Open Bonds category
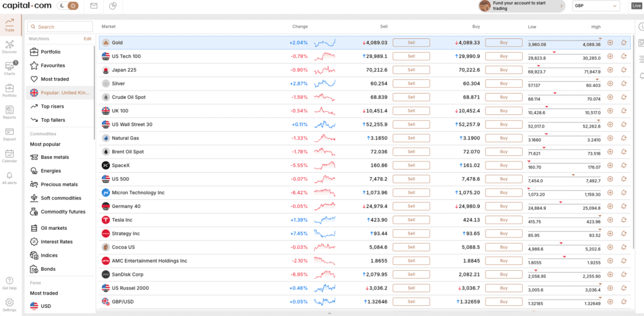This screenshot has height=316, width=644. click(x=60, y=269)
